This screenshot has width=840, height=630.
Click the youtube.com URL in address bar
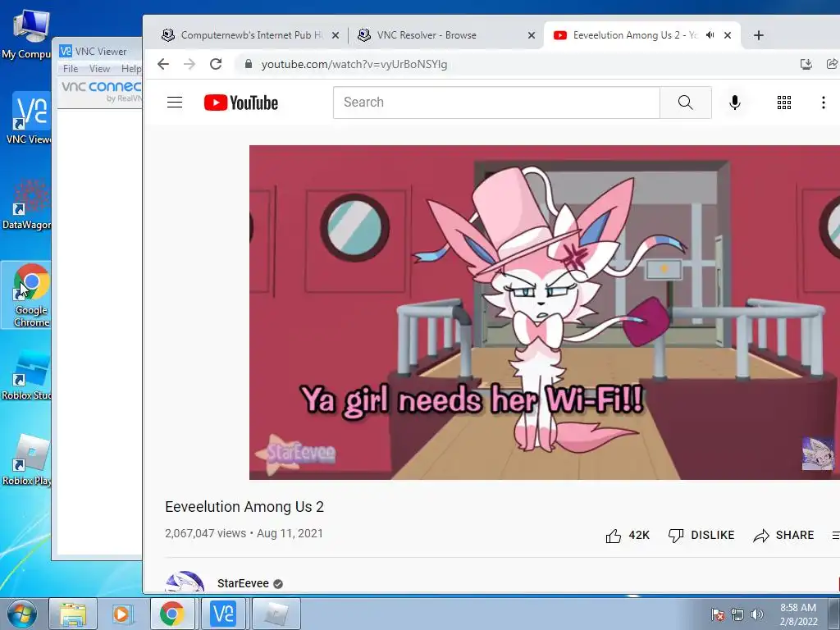click(354, 64)
